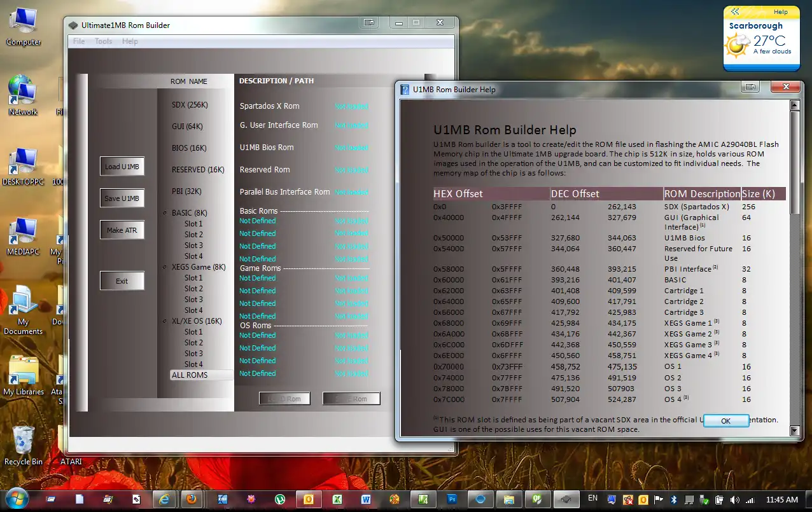Open Photoshop from the taskbar

click(x=452, y=499)
